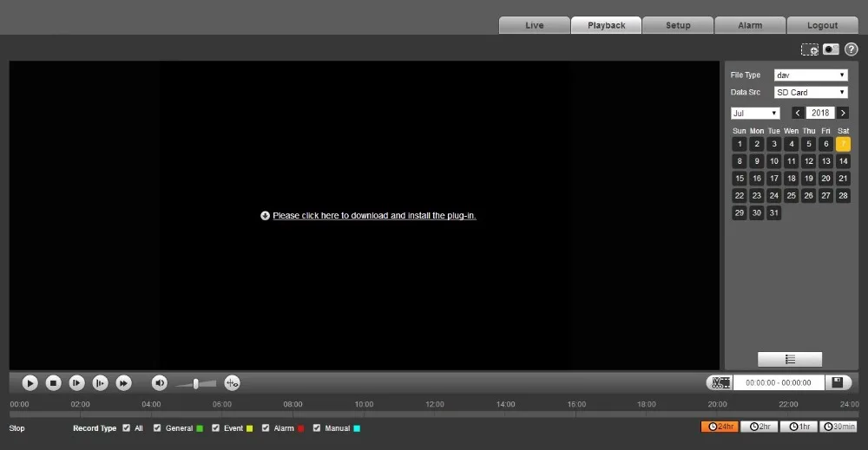Select day 24 in the calendar

pyautogui.click(x=774, y=196)
